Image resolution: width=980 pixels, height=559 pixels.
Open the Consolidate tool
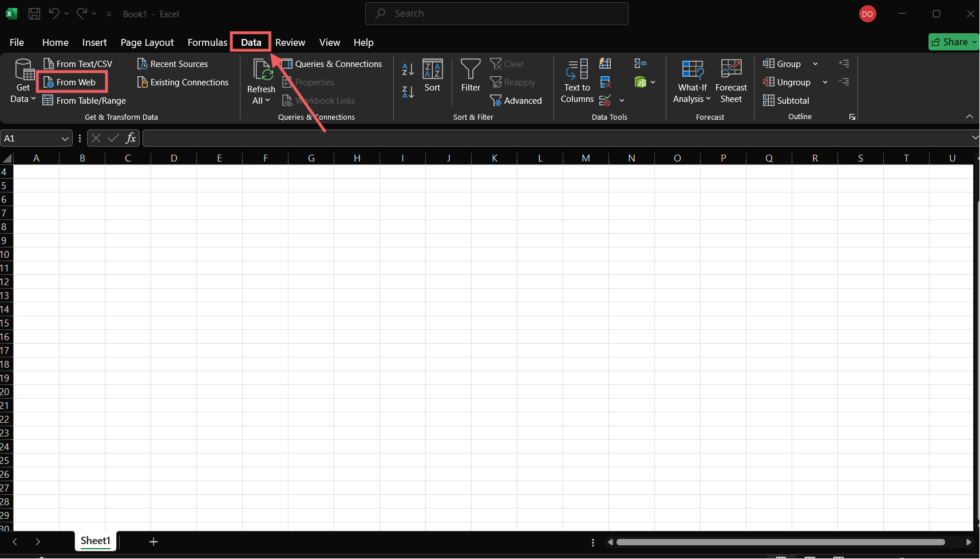pos(641,63)
